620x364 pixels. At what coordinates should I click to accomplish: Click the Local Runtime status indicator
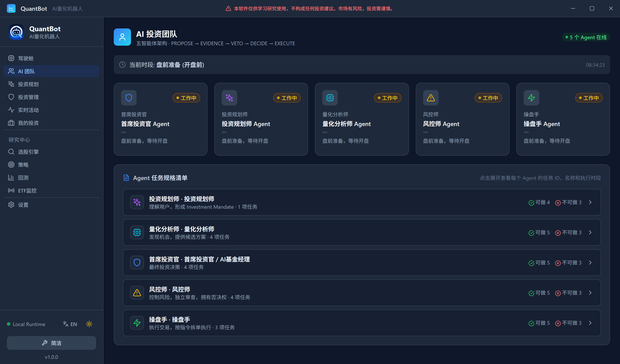click(x=26, y=324)
